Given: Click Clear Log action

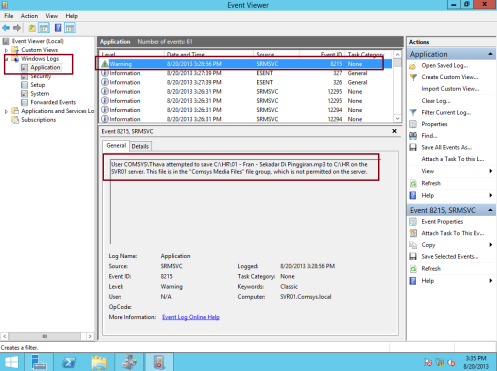Looking at the screenshot, I should [436, 101].
